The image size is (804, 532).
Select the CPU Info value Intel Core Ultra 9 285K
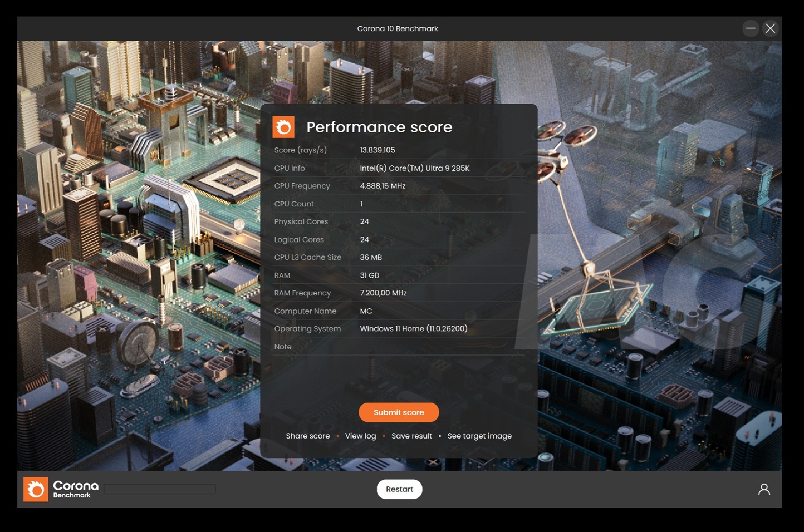(414, 168)
